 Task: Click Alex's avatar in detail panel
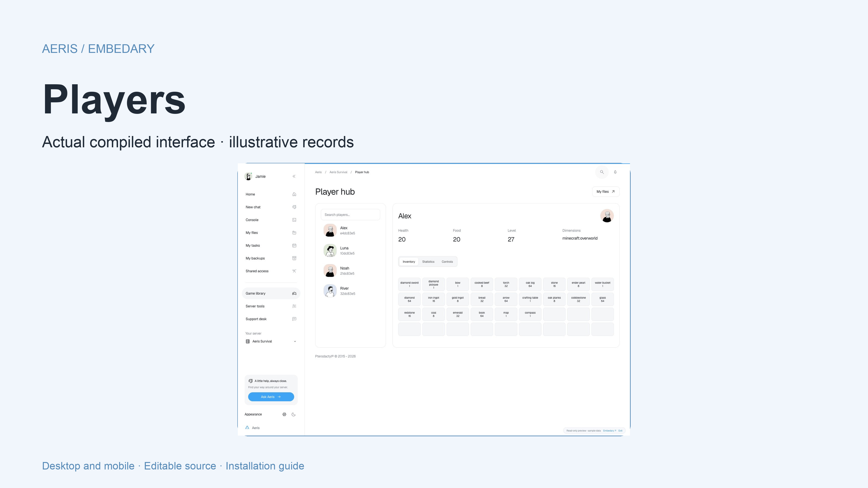[x=607, y=216]
